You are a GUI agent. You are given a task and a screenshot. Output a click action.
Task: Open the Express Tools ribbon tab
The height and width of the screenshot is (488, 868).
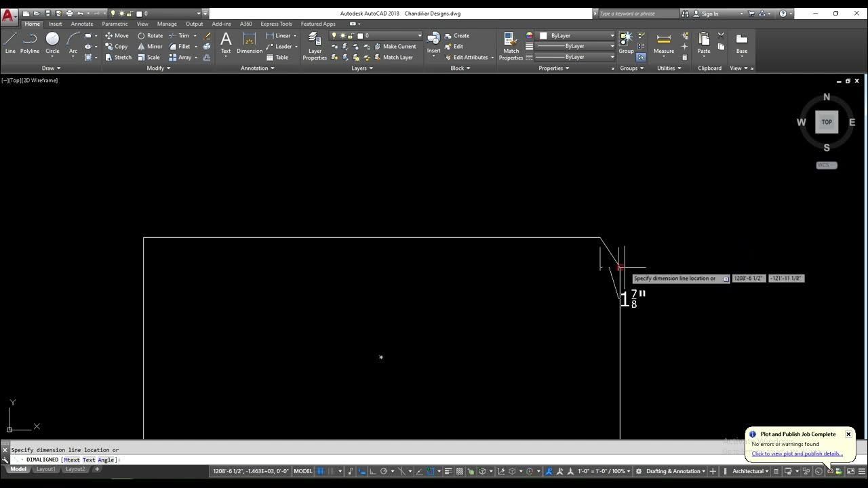pos(276,24)
